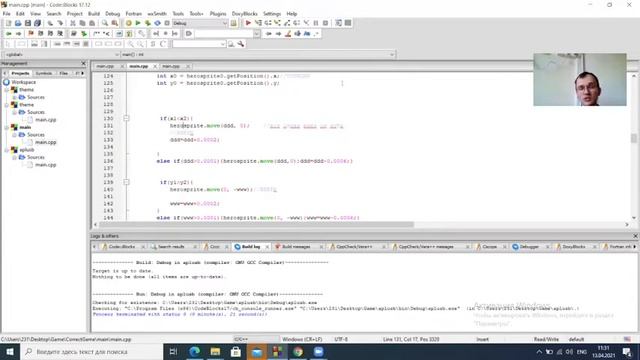Screen dimensions: 640x360
Task: Abort the build with the stop icon
Action: click(x=167, y=23)
